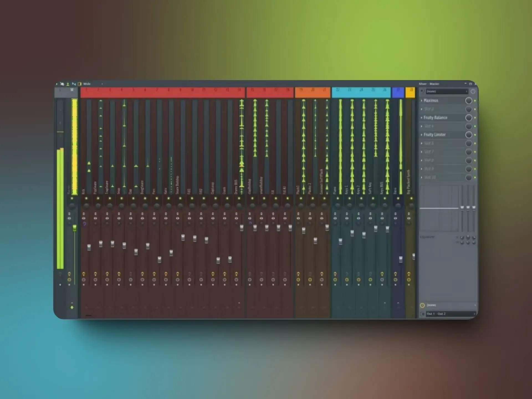Screen dimensions: 532x399
Task: Select the yellow Big Plucked Synth track header
Action: pos(410,93)
